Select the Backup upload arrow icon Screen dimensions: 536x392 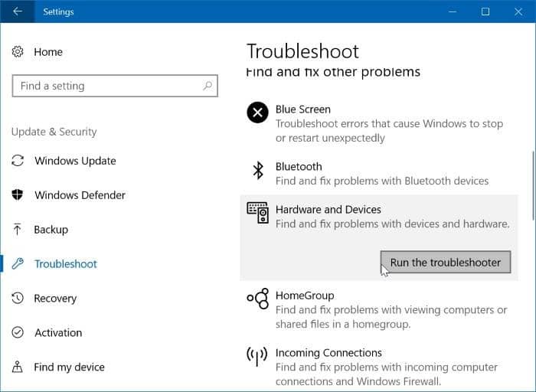[17, 229]
